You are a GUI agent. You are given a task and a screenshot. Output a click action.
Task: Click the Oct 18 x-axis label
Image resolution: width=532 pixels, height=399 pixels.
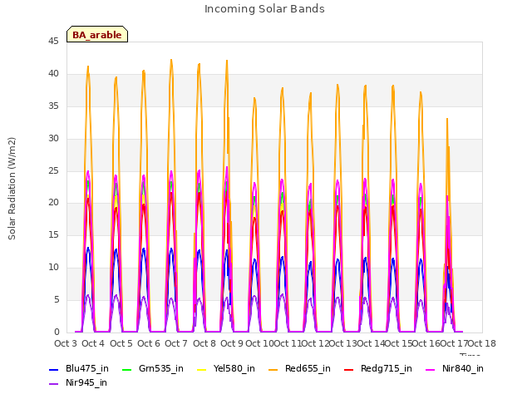pyautogui.click(x=482, y=343)
